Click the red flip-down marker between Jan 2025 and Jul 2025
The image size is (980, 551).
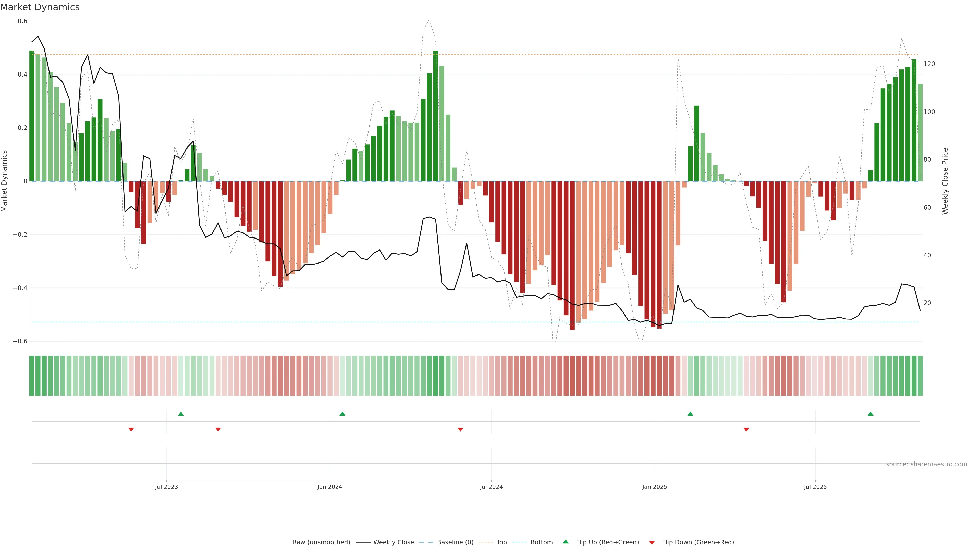pos(746,429)
